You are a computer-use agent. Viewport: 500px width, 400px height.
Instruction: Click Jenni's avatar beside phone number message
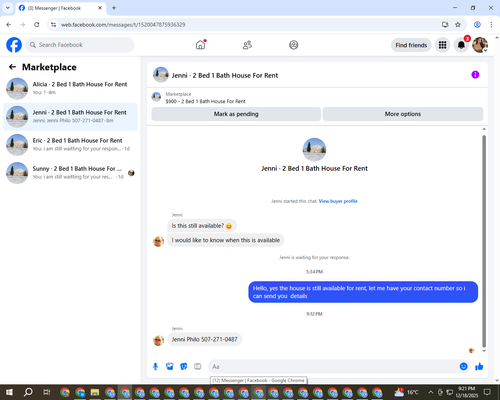[x=158, y=340]
